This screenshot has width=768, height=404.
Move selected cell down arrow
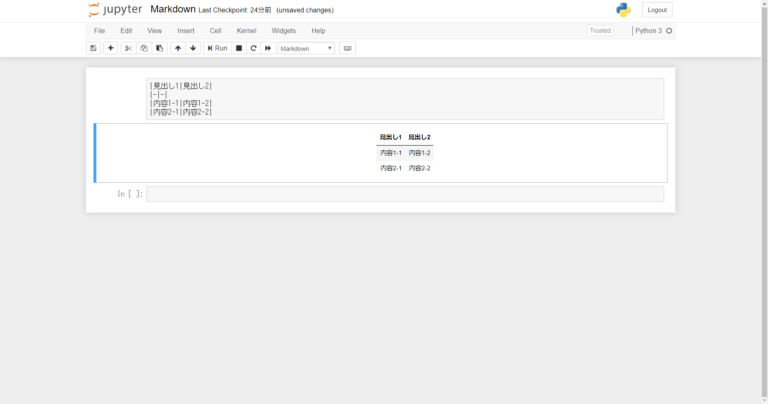tap(193, 48)
